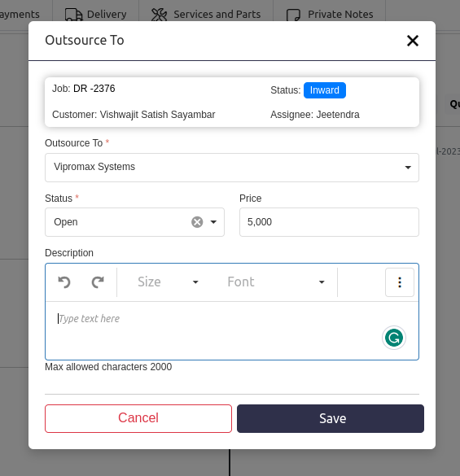460x476 pixels.
Task: Click the wrench icon for Services and Parts
Action: [x=160, y=15]
